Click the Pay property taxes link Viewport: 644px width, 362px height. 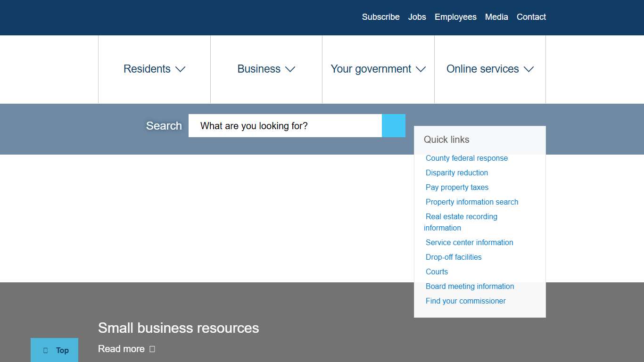click(x=457, y=187)
